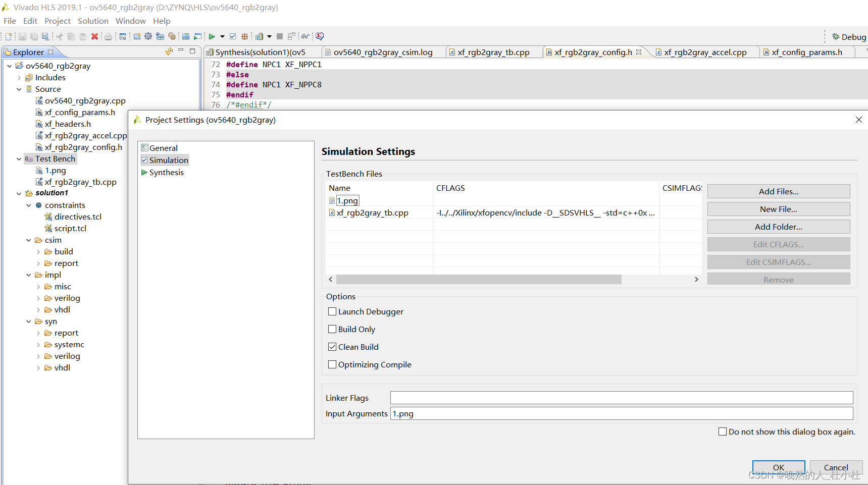The image size is (868, 485).
Task: Click the New Project toolbar icon
Action: (x=137, y=36)
